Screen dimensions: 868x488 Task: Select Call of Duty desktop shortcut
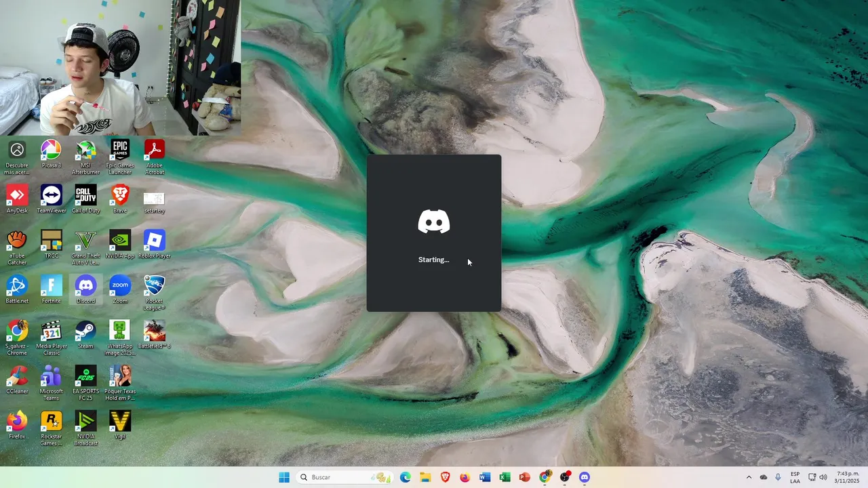[x=86, y=201]
